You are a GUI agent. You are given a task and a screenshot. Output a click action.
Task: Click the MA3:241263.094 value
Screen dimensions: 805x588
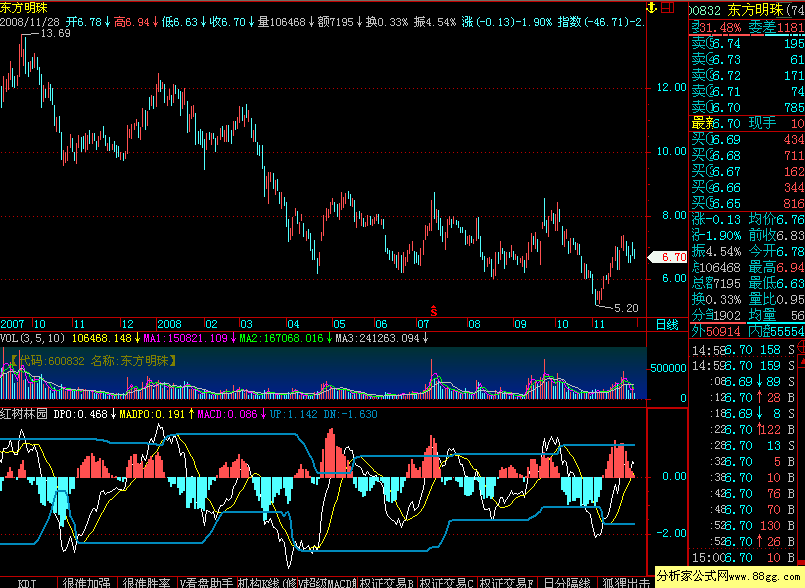(377, 338)
